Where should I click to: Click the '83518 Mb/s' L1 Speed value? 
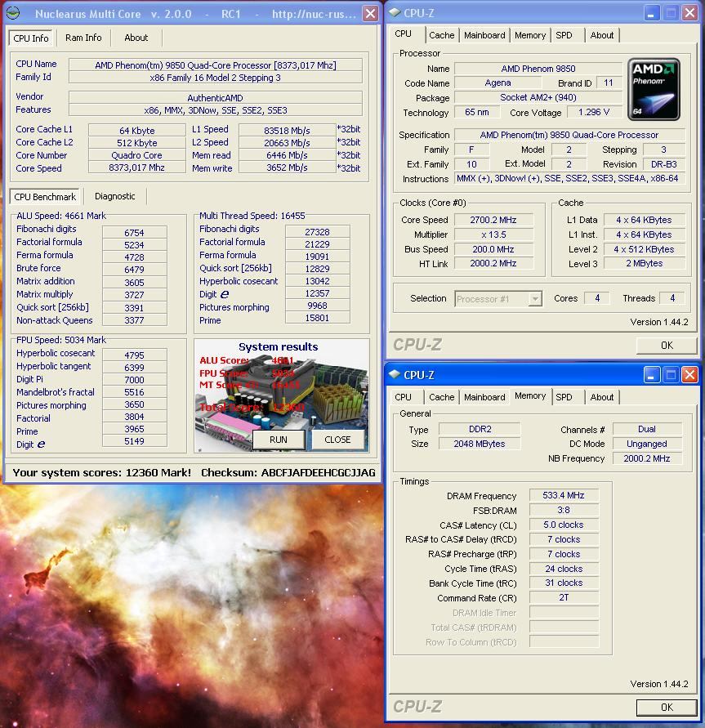288,131
